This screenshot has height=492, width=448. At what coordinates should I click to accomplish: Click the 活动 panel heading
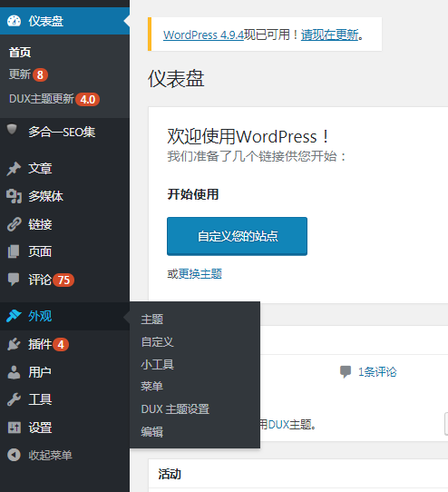170,474
